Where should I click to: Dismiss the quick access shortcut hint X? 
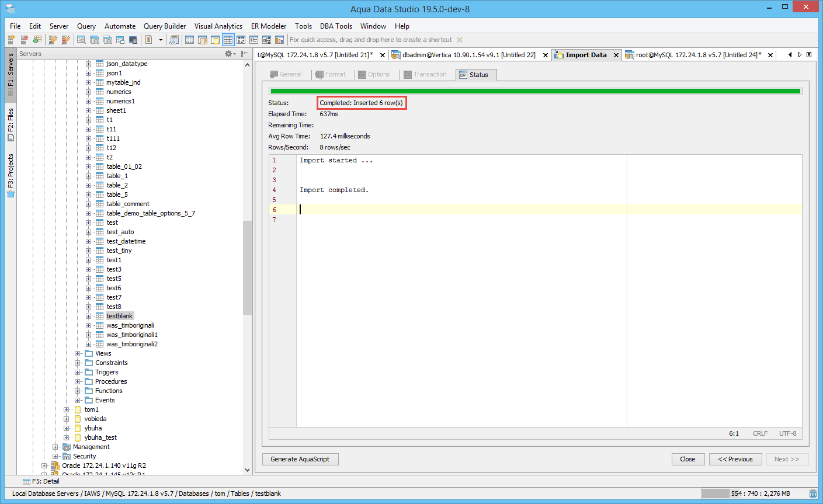click(x=460, y=40)
